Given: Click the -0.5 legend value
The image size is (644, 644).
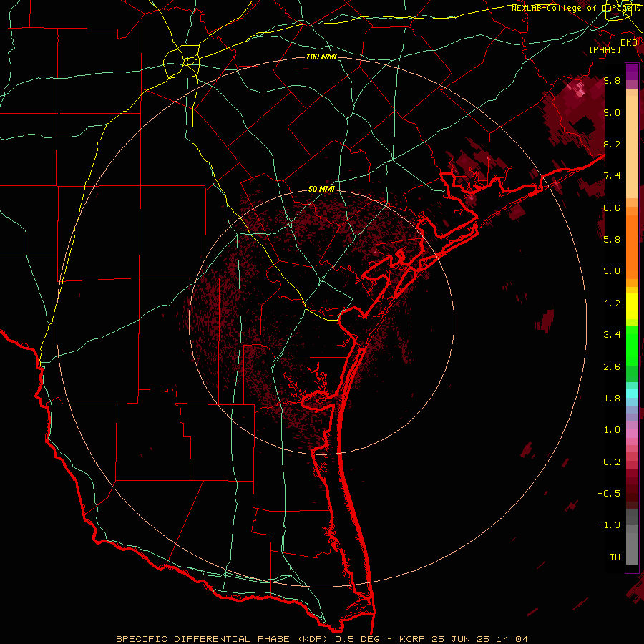Looking at the screenshot, I should (609, 494).
